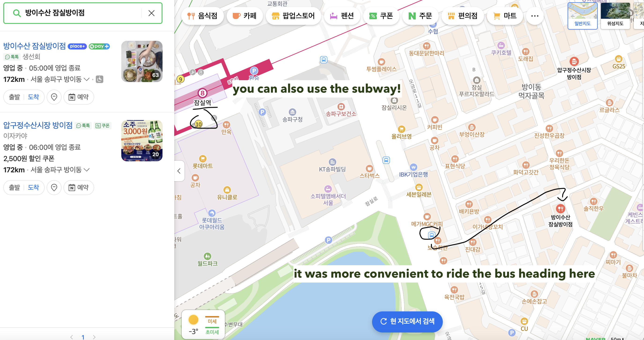644x340 pixels.
Task: Click the wheelchair accessibility icon
Action: pyautogui.click(x=100, y=79)
